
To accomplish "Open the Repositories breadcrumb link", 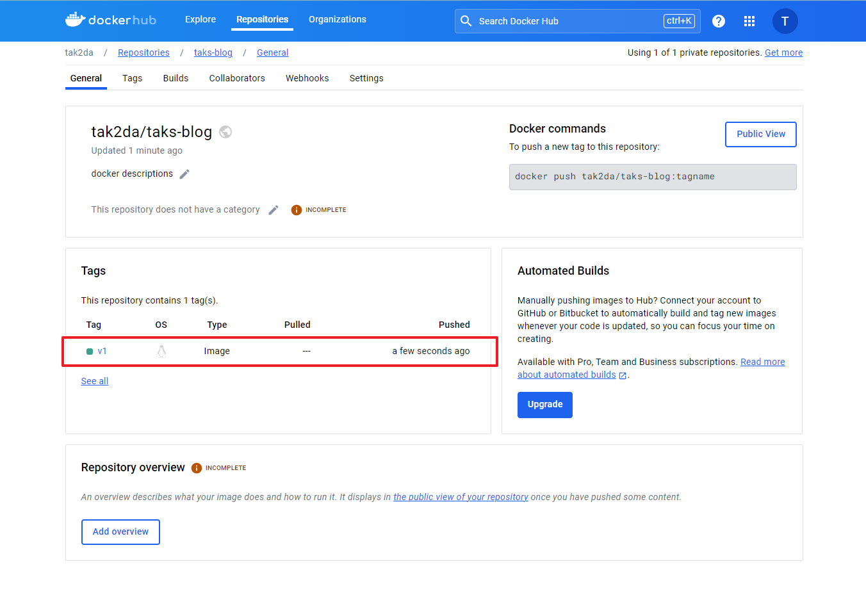I will point(143,53).
